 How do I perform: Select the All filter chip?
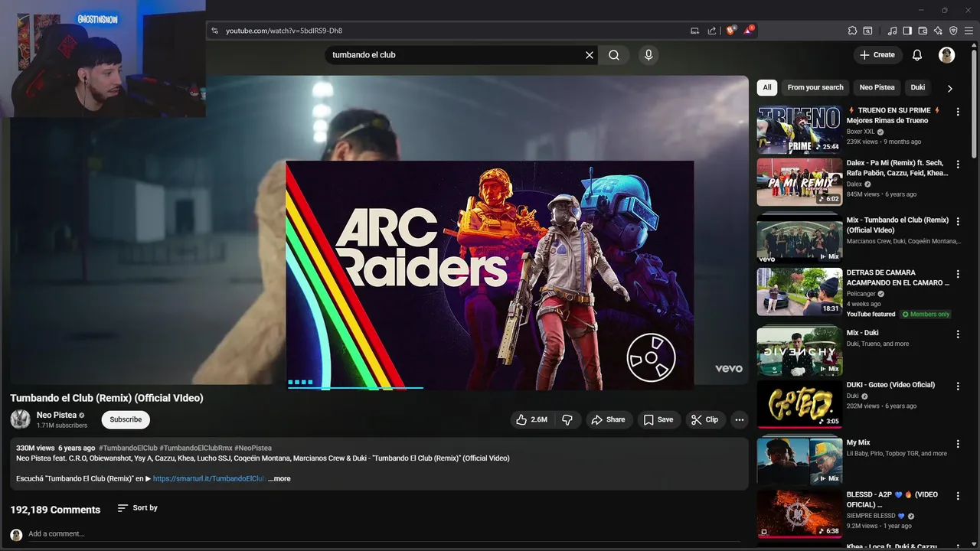tap(767, 87)
